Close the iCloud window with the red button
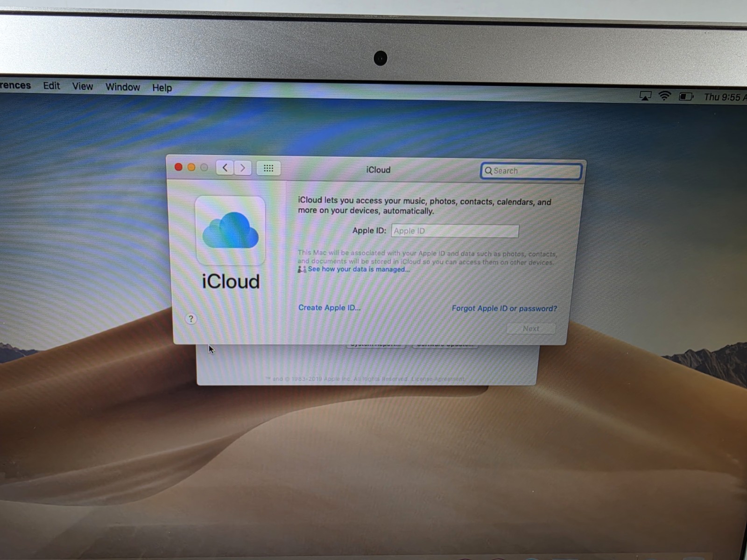This screenshot has height=560, width=747. click(x=178, y=167)
